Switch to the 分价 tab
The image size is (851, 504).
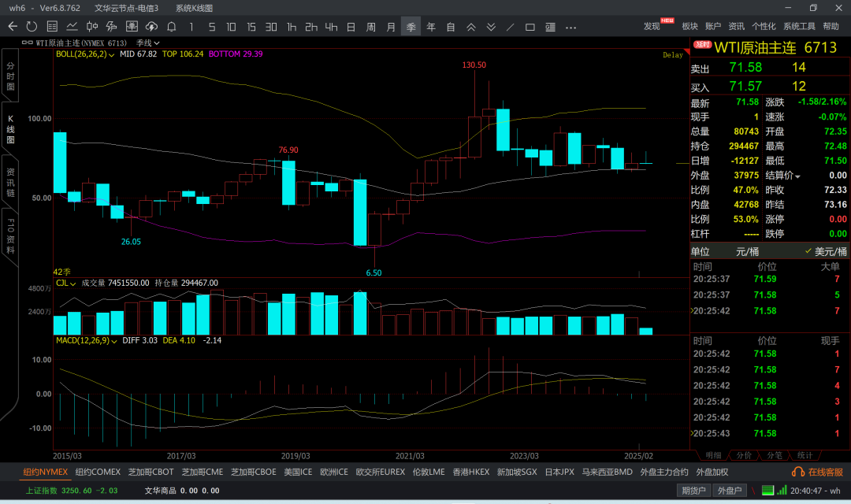tap(744, 455)
